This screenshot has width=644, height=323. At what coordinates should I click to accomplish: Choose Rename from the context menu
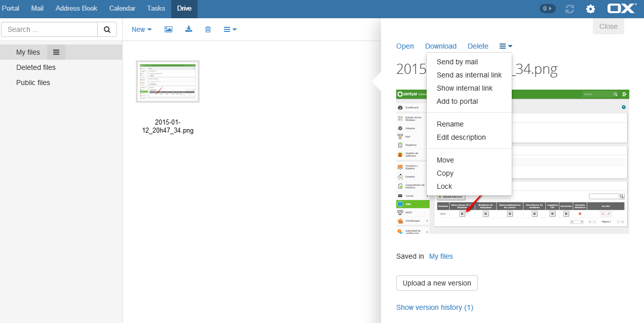pyautogui.click(x=450, y=124)
